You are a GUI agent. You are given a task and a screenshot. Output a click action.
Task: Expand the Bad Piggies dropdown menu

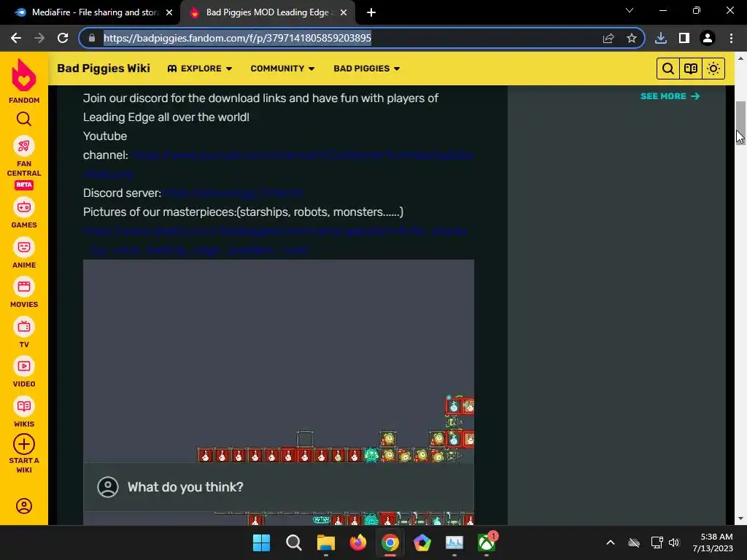[367, 69]
